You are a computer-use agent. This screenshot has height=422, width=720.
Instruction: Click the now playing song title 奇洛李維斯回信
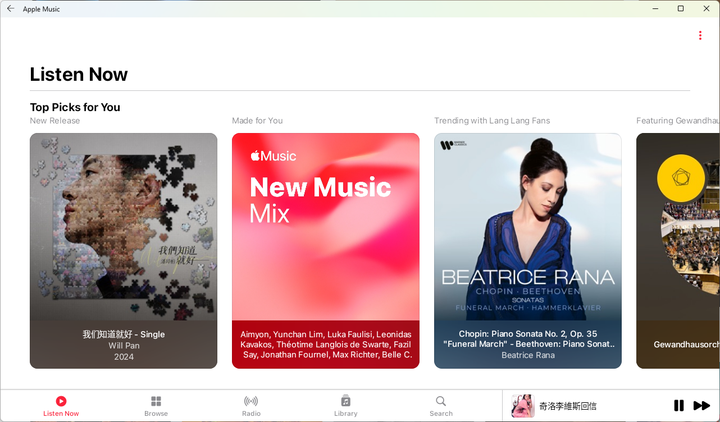[568, 406]
